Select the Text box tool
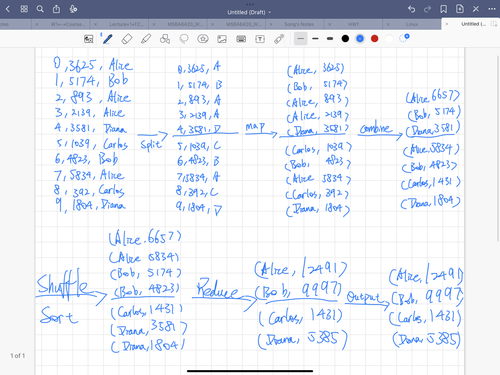 pyautogui.click(x=260, y=39)
